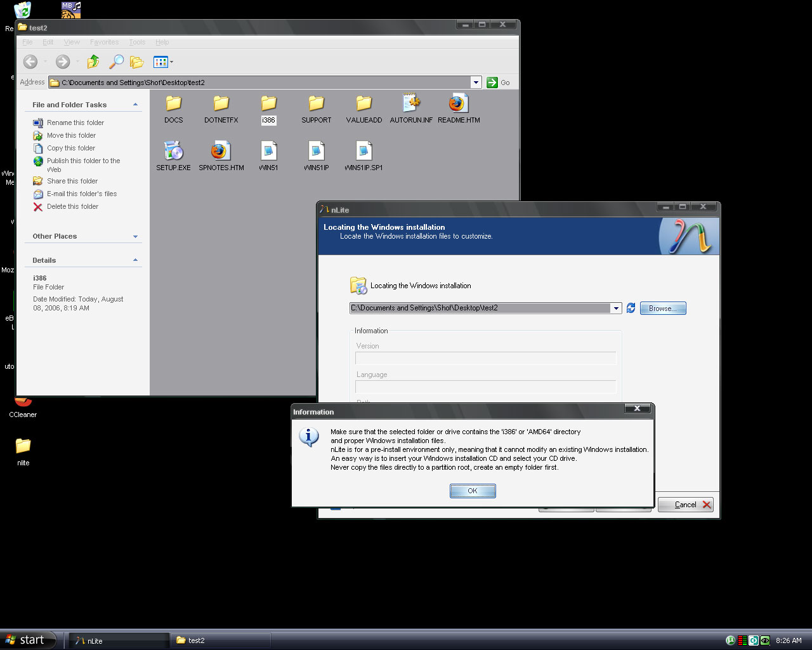This screenshot has width=812, height=650.
Task: Click Rename this folder
Action: (x=75, y=123)
